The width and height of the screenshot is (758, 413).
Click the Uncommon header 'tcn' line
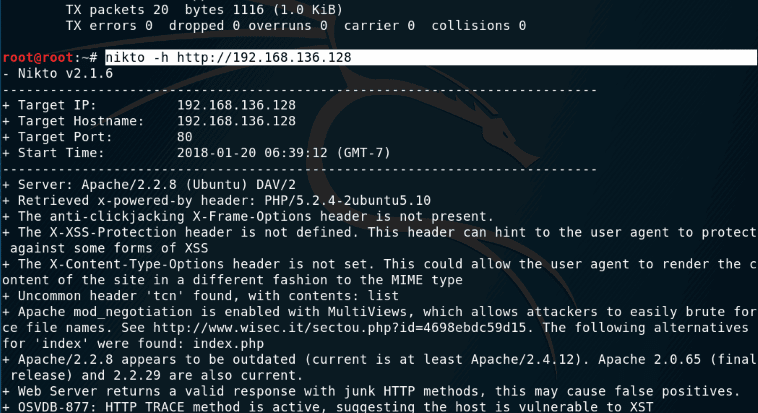(x=189, y=295)
